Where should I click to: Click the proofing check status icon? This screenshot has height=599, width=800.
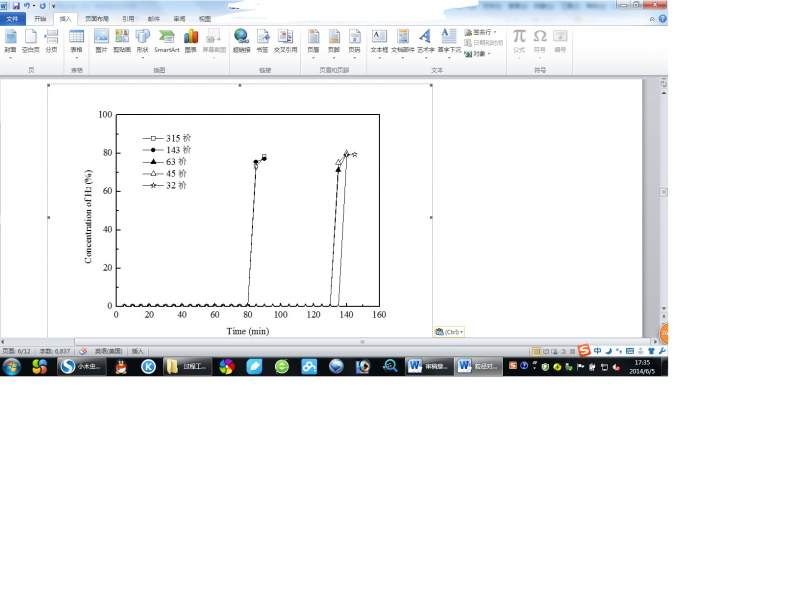click(x=83, y=351)
